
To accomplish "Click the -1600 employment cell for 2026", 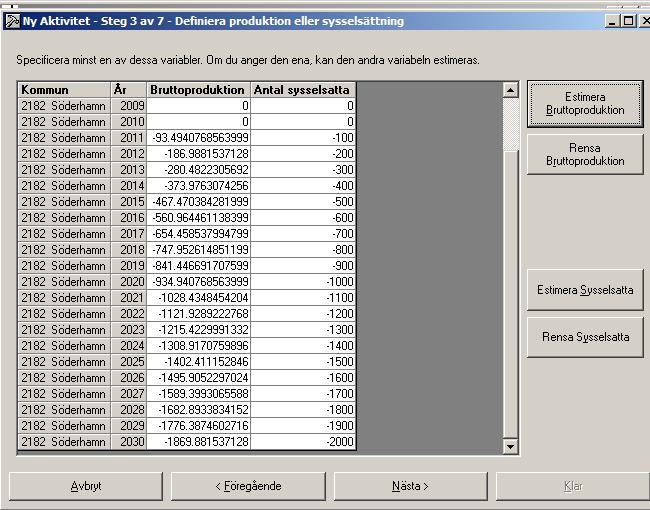I will (303, 378).
